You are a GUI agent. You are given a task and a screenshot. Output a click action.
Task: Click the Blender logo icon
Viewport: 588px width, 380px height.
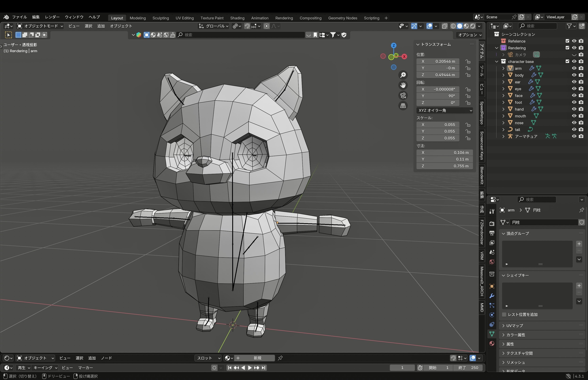pyautogui.click(x=6, y=17)
